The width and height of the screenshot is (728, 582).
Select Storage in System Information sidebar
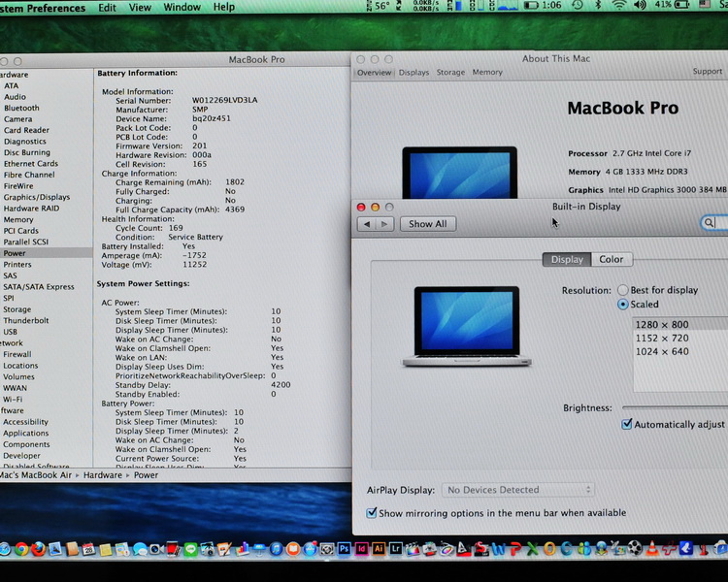[x=17, y=309]
